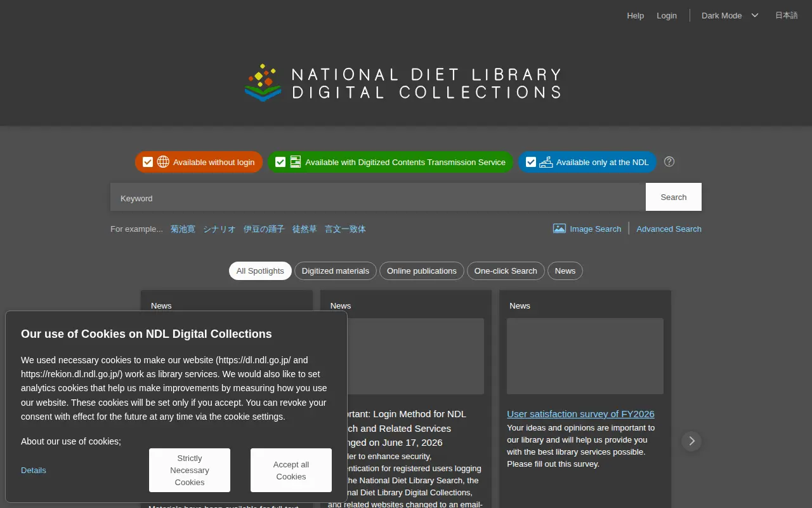This screenshot has height=508, width=812.
Task: Click the Search button
Action: (x=674, y=197)
